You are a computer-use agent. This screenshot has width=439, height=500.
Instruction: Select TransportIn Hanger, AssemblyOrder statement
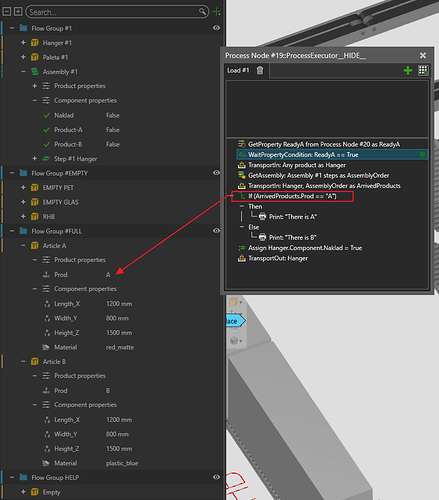click(319, 186)
